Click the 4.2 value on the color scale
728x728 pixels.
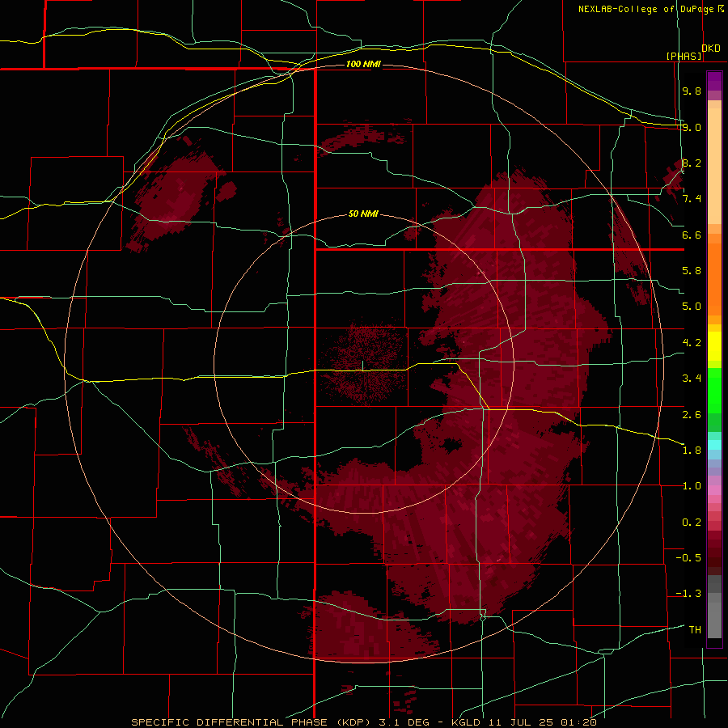692,343
